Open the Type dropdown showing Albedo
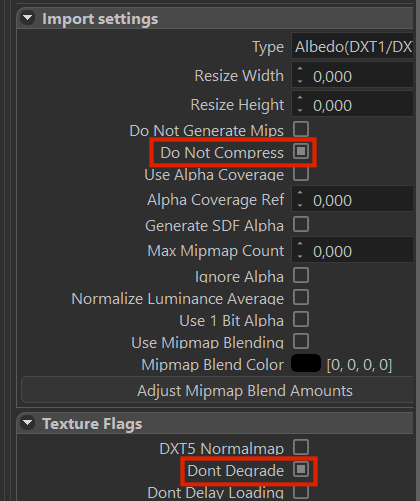The image size is (420, 501). click(x=352, y=47)
